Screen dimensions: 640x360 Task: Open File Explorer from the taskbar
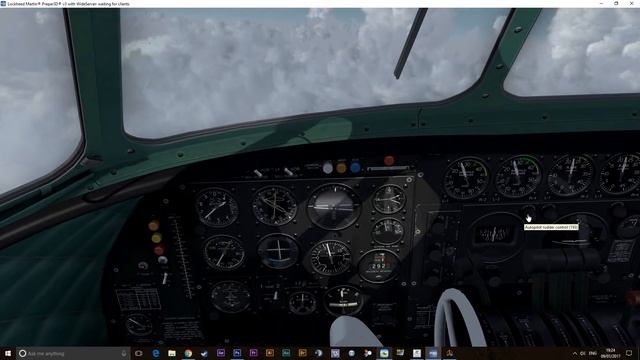click(172, 353)
